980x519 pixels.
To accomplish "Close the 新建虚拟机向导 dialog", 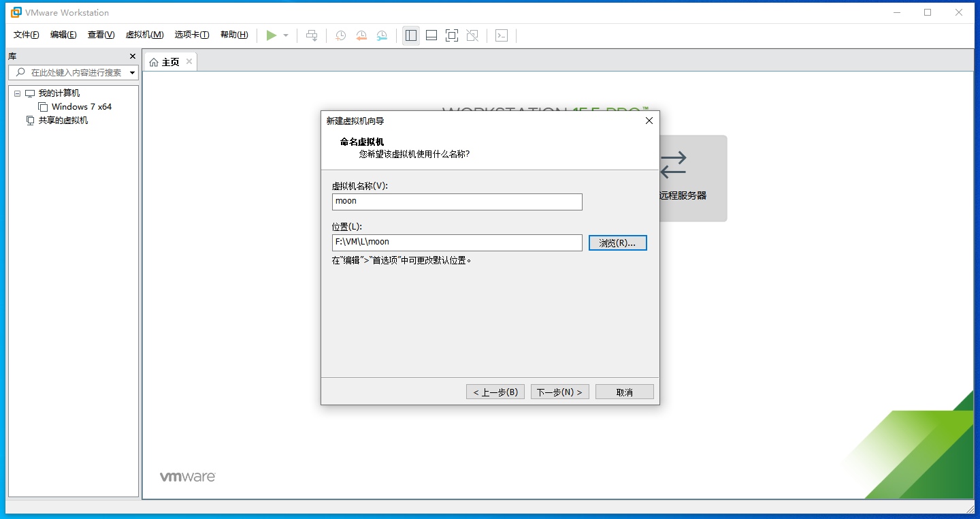I will point(649,121).
